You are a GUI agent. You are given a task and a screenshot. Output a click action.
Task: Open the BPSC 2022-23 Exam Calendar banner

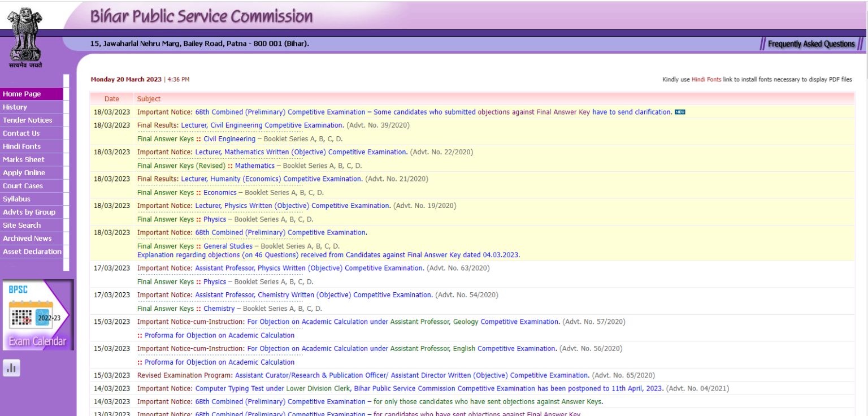click(38, 315)
